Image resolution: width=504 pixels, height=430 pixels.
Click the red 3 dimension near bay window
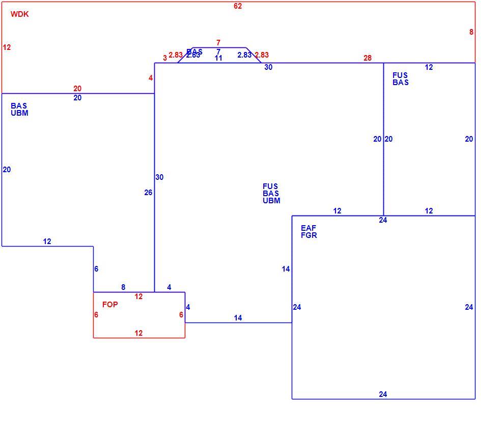(x=165, y=58)
